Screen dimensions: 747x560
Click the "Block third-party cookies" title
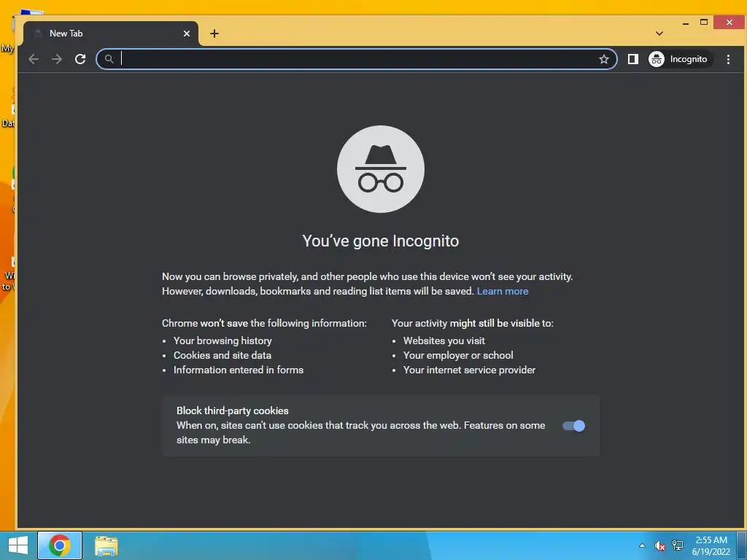tap(233, 411)
